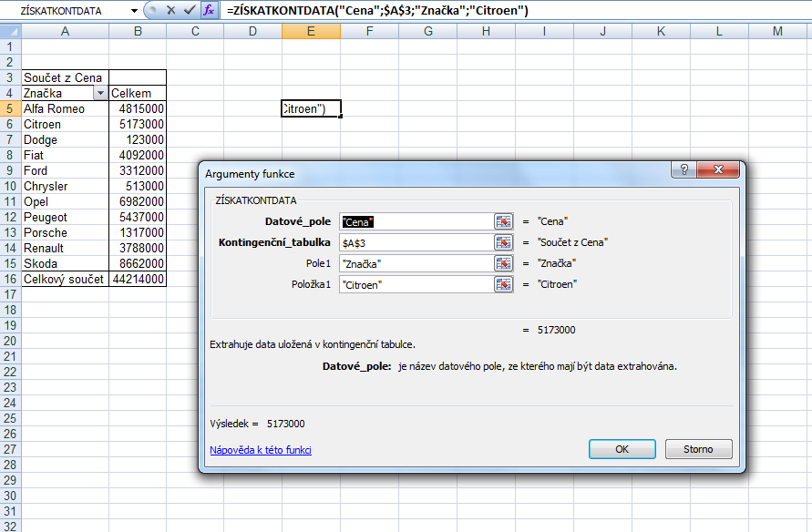Click range selector icon next to Položka1
812x532 pixels.
[x=503, y=284]
